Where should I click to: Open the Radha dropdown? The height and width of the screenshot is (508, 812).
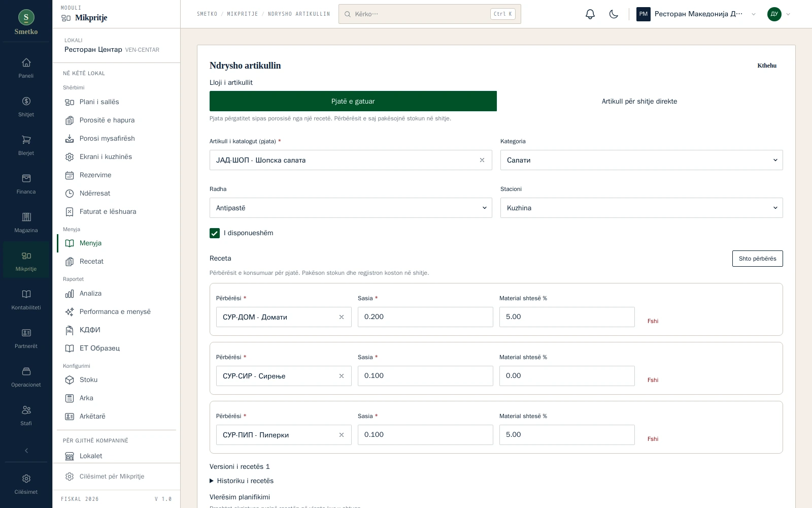coord(351,208)
